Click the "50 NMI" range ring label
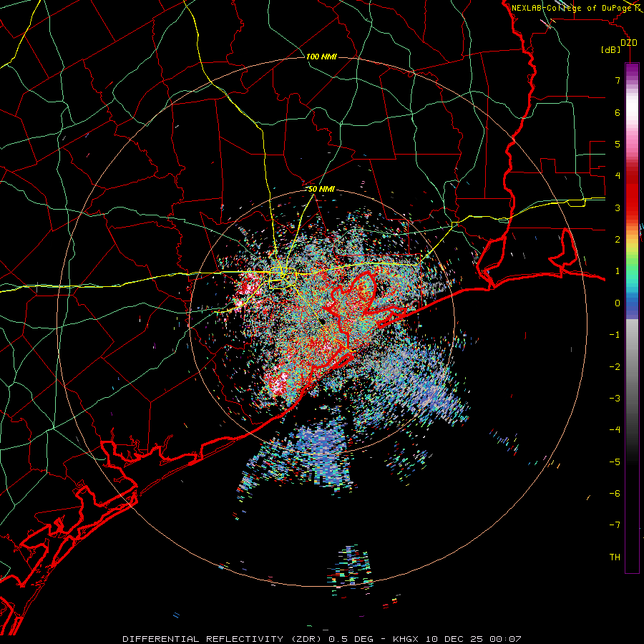This screenshot has height=644, width=644. click(x=321, y=190)
